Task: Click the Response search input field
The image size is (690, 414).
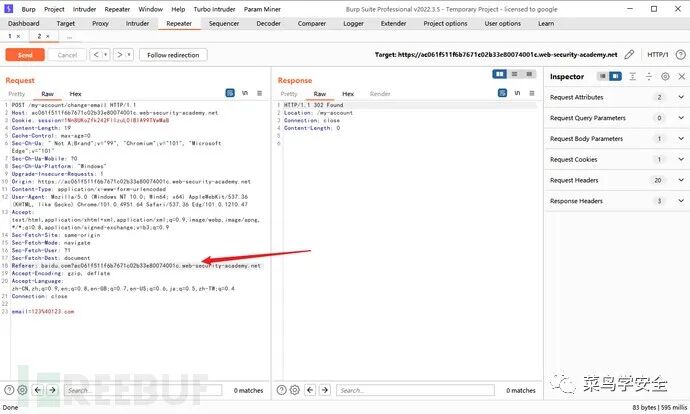Action: (x=415, y=390)
